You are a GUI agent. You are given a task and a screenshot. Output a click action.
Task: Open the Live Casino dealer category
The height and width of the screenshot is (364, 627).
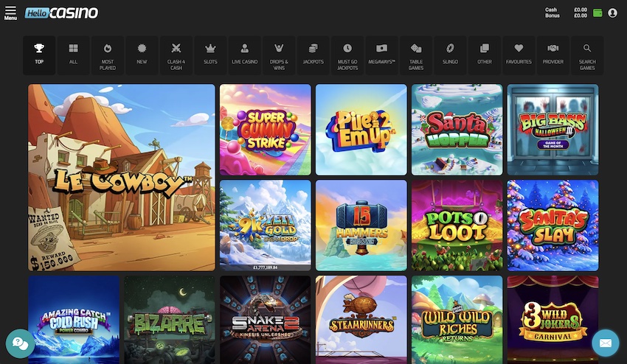245,55
